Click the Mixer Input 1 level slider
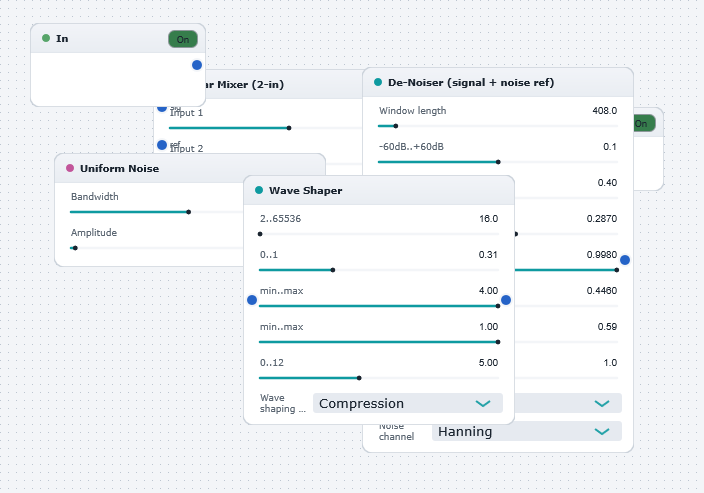 click(x=265, y=128)
